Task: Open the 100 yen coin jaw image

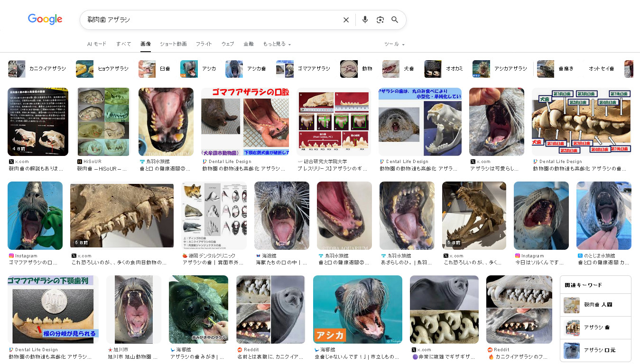Action: click(x=53, y=309)
